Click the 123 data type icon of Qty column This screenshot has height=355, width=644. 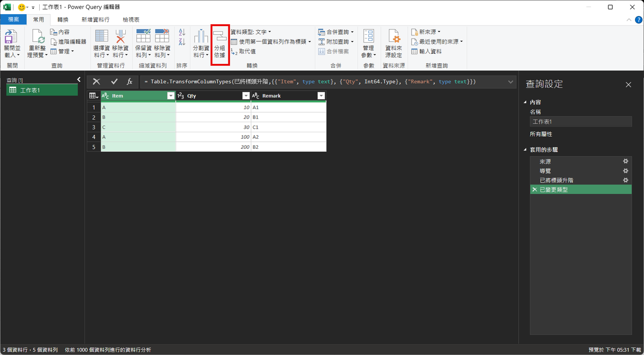tap(181, 96)
